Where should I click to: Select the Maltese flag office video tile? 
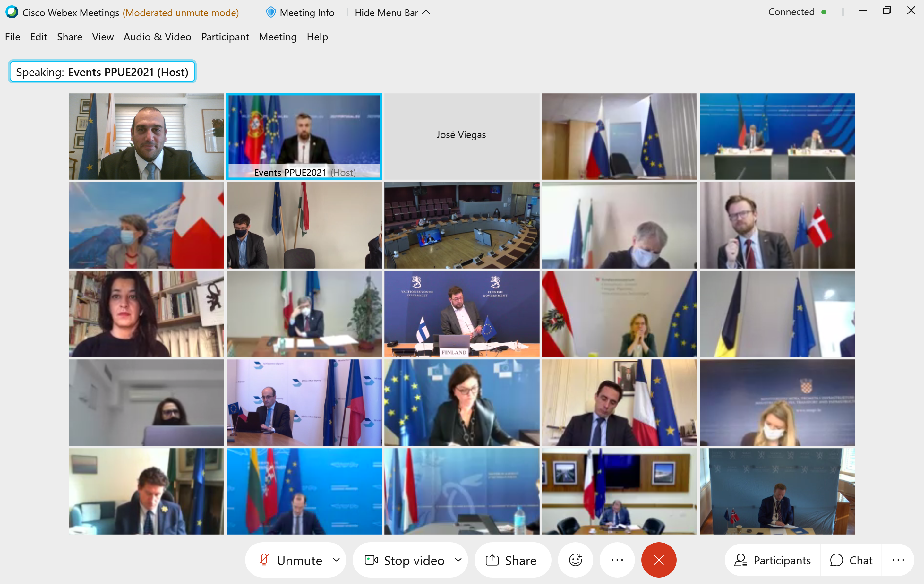tap(619, 491)
